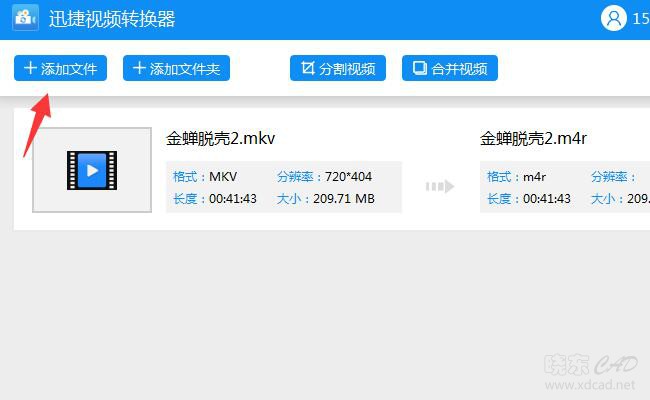Click the output length 00:41:43
This screenshot has width=650, height=400.
pyautogui.click(x=547, y=199)
